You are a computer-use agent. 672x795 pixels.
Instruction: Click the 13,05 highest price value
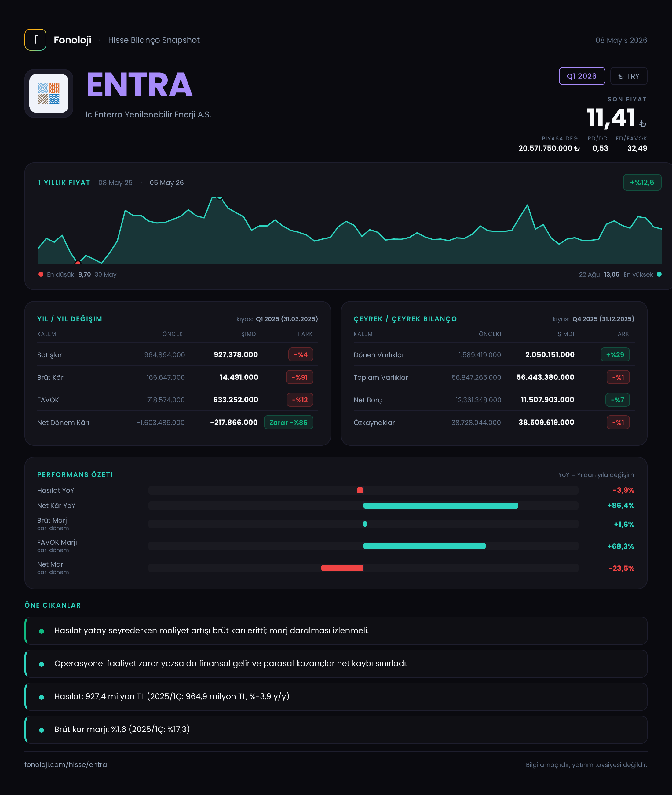pos(612,274)
